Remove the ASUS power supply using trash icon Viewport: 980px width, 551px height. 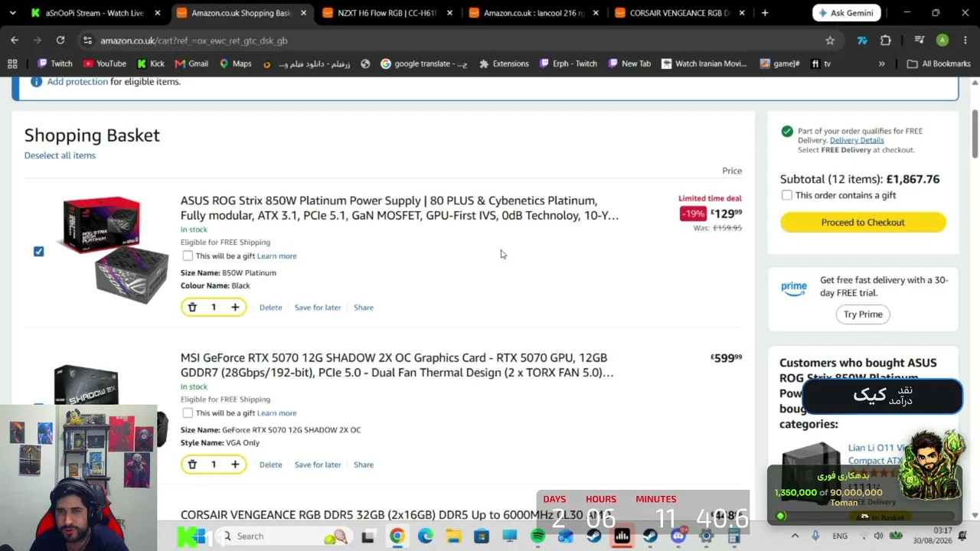pos(192,307)
